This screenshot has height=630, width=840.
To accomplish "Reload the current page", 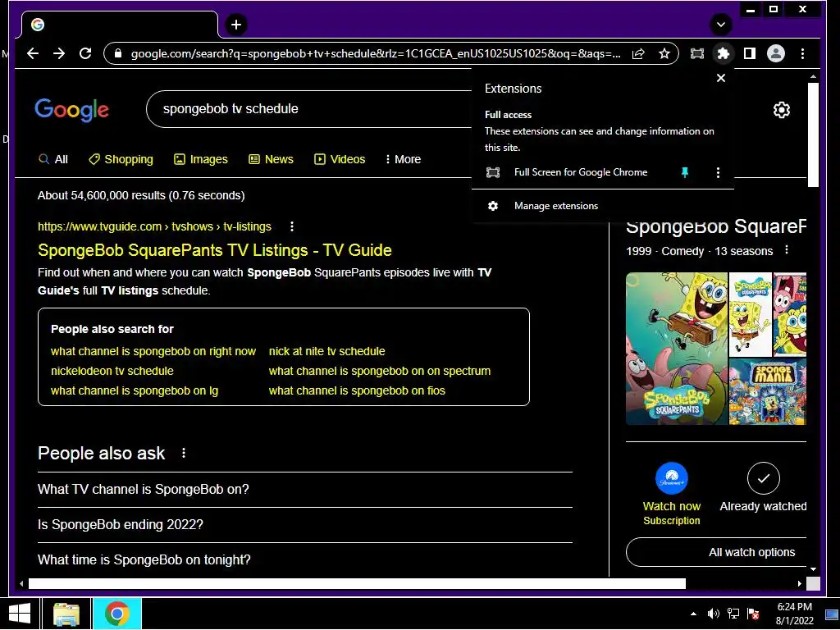I will [85, 53].
